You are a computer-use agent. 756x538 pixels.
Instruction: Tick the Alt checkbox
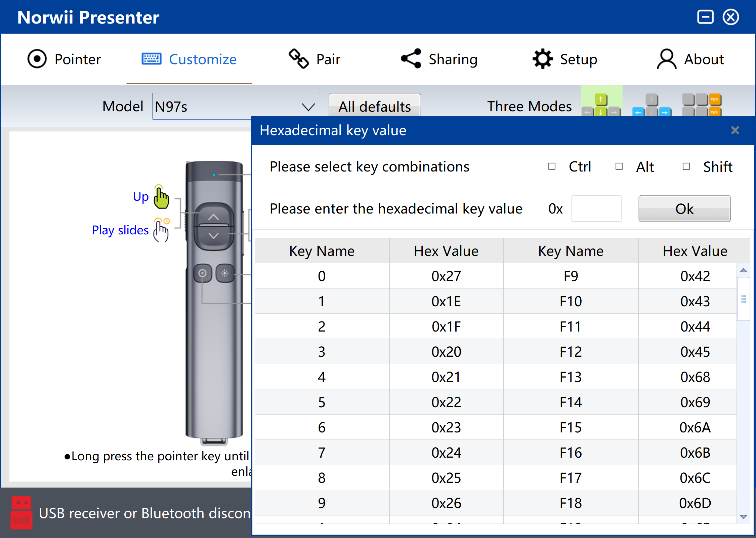619,166
